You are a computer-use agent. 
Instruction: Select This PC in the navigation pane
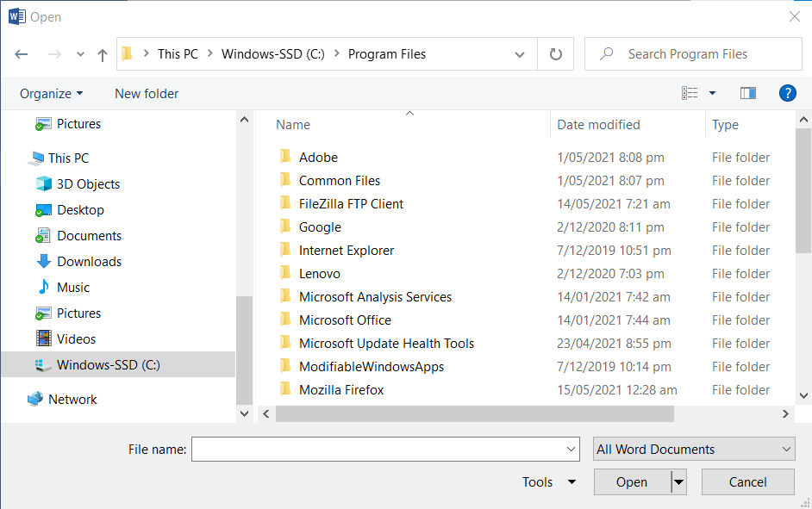(x=68, y=158)
